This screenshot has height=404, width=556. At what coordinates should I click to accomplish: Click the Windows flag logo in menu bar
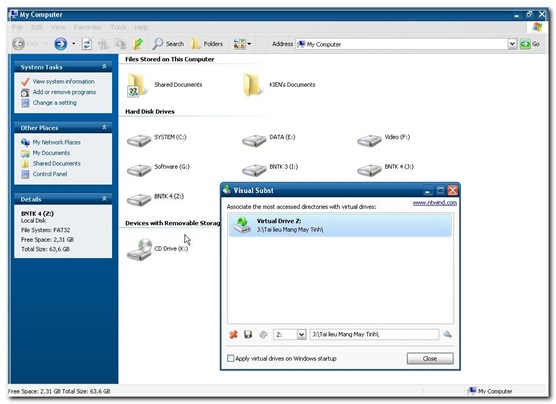(537, 27)
